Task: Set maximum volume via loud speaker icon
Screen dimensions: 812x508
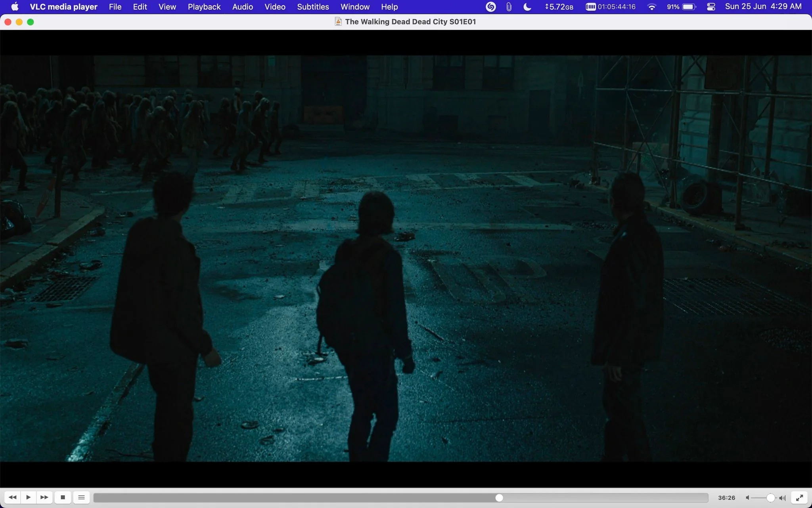Action: coord(782,498)
